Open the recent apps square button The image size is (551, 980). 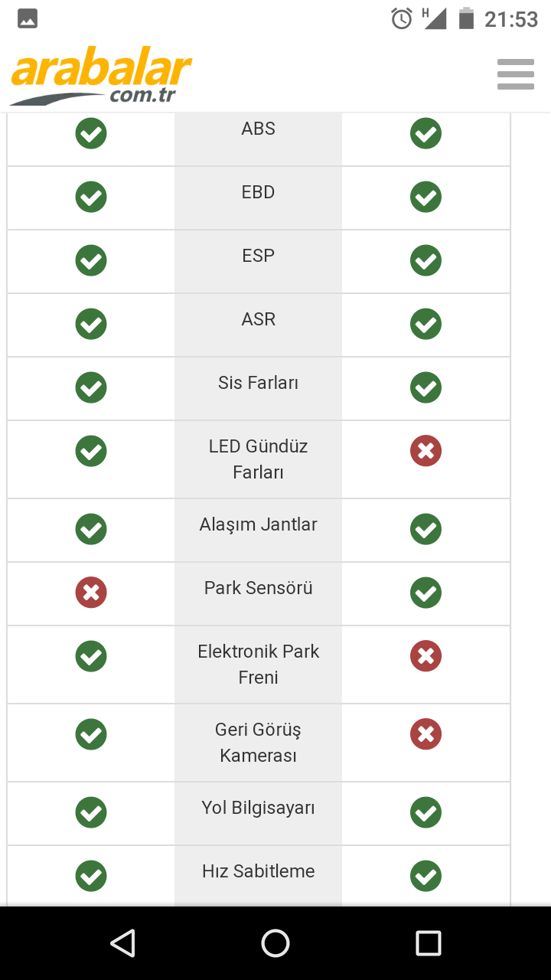tap(428, 943)
